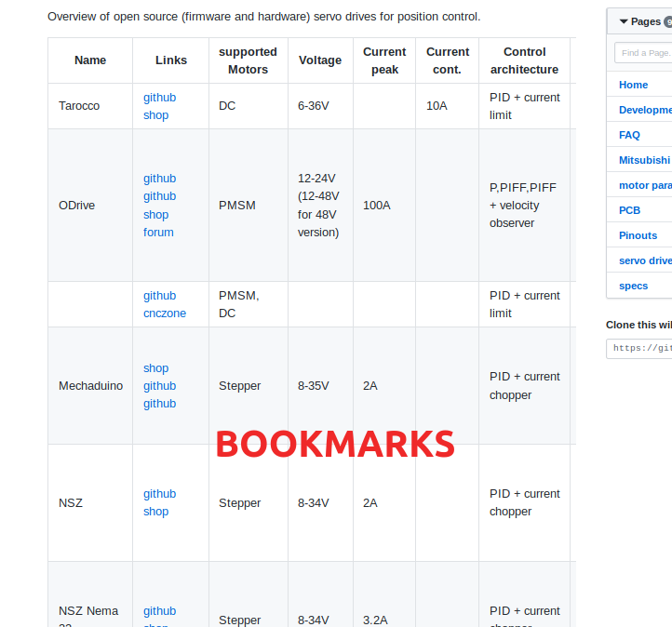Click the P,PIFF,PIFF velocity observer cell
The width and height of the screenshot is (672, 627).
(525, 206)
